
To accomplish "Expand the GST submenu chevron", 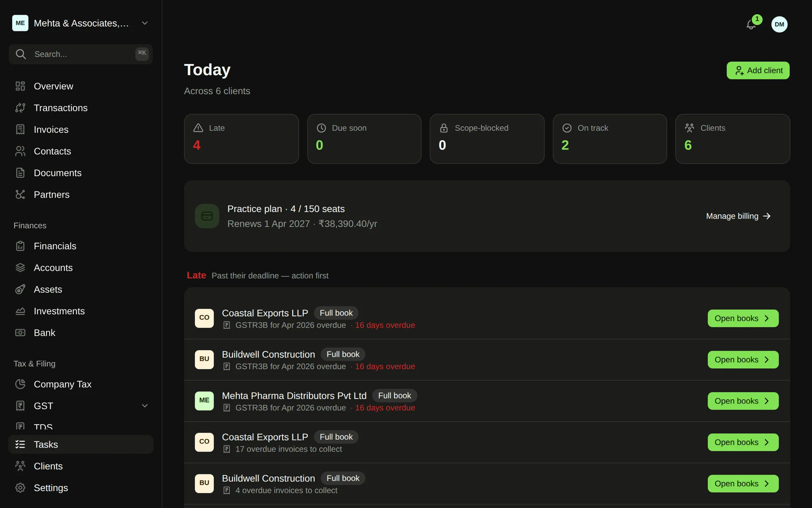I will click(x=145, y=406).
